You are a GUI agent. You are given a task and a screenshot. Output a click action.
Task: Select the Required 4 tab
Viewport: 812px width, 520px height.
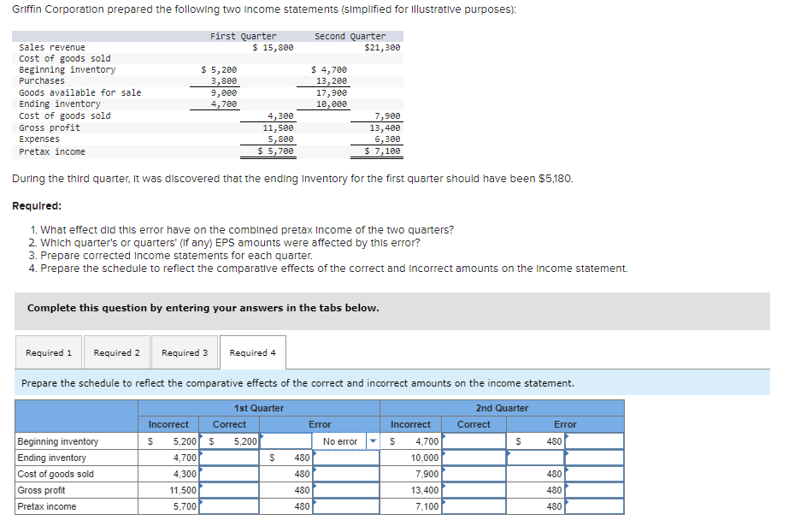253,352
